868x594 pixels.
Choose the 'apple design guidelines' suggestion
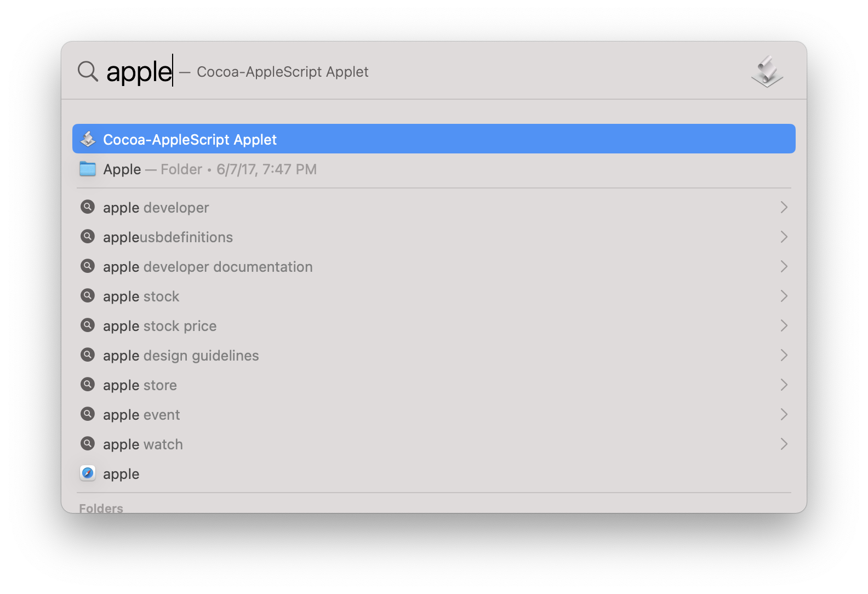(x=434, y=355)
